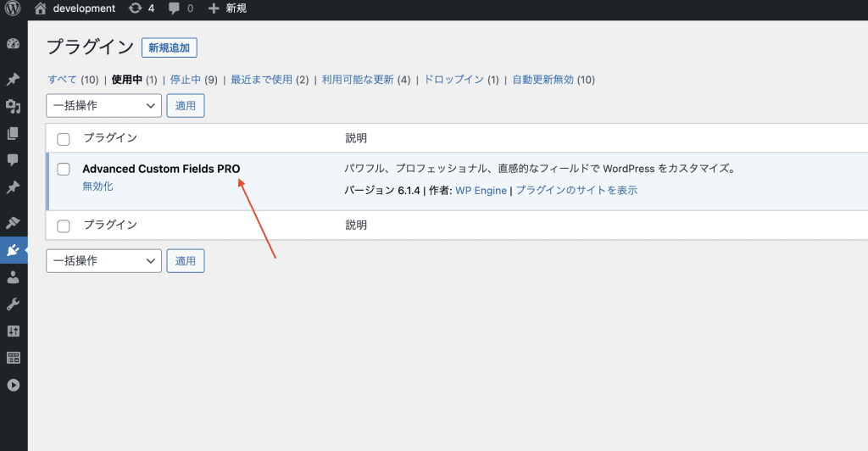Open the Pages icon in sidebar
Image resolution: width=868 pixels, height=451 pixels.
click(x=14, y=133)
